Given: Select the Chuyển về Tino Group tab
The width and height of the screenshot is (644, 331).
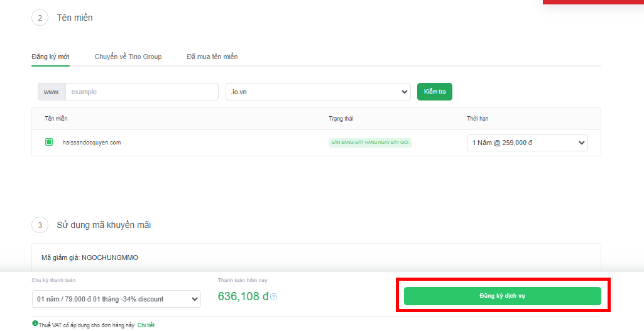Looking at the screenshot, I should click(128, 57).
